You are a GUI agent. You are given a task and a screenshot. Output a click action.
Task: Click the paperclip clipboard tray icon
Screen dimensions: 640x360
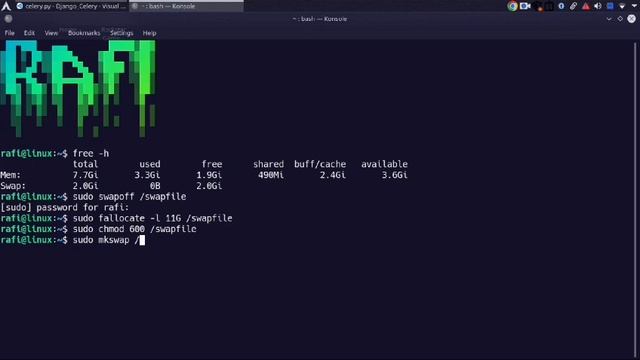pyautogui.click(x=573, y=6)
